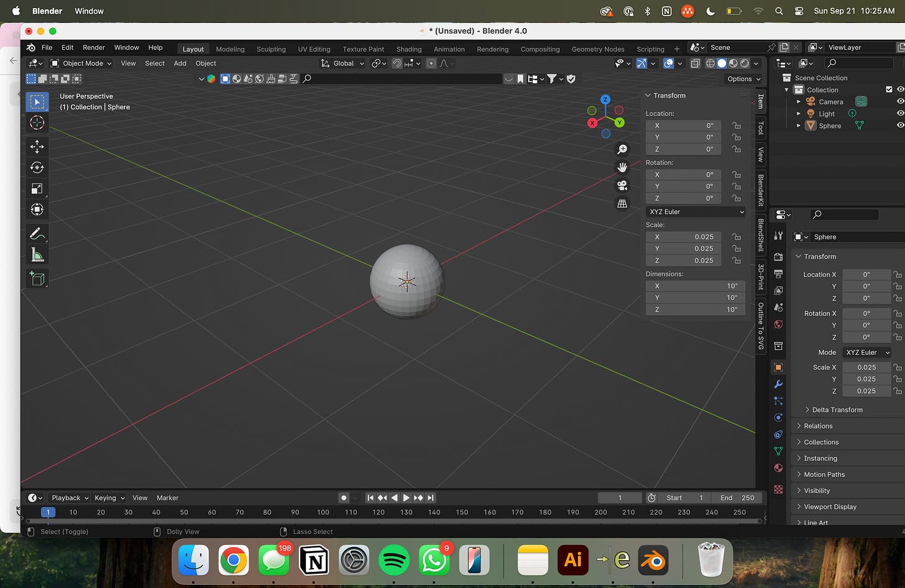Image resolution: width=905 pixels, height=588 pixels.
Task: Select the Rotate tool
Action: point(37,167)
